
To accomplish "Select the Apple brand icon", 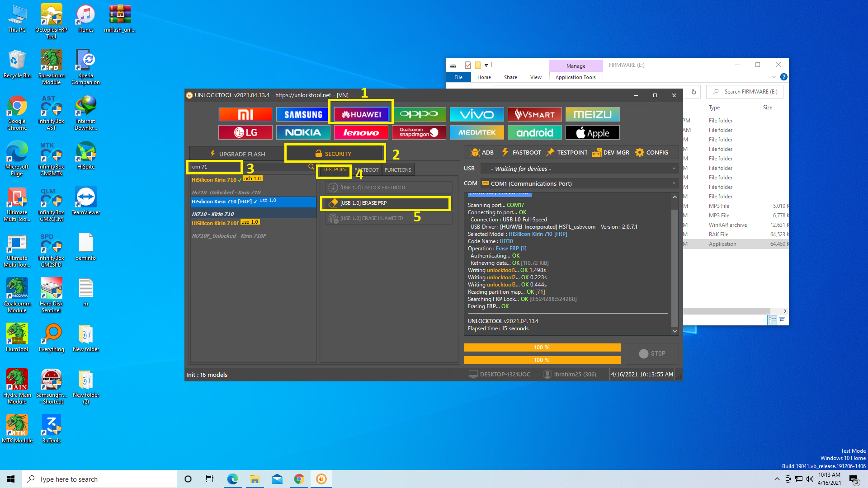I will pyautogui.click(x=592, y=132).
